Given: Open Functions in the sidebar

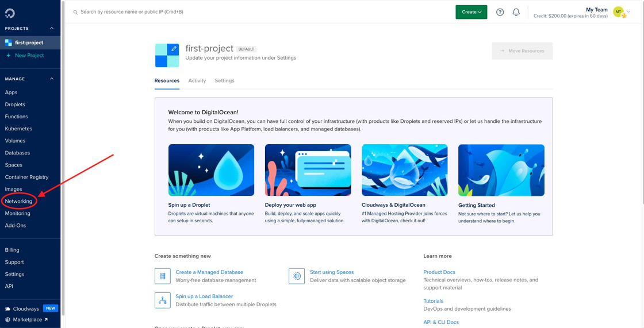Looking at the screenshot, I should coord(17,117).
